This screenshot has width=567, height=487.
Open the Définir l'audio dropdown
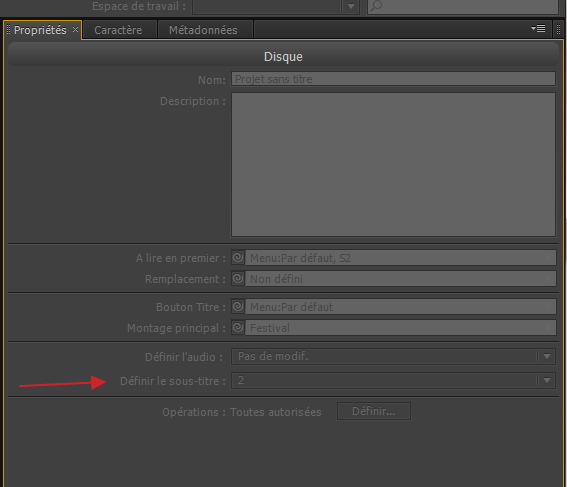pyautogui.click(x=393, y=356)
